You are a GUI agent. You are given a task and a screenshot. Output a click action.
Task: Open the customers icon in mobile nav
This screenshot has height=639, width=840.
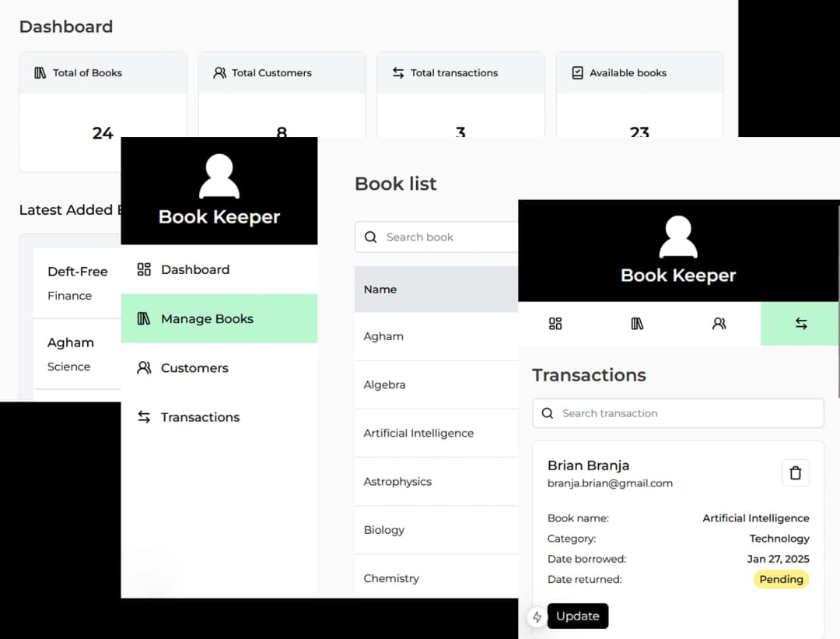click(719, 324)
